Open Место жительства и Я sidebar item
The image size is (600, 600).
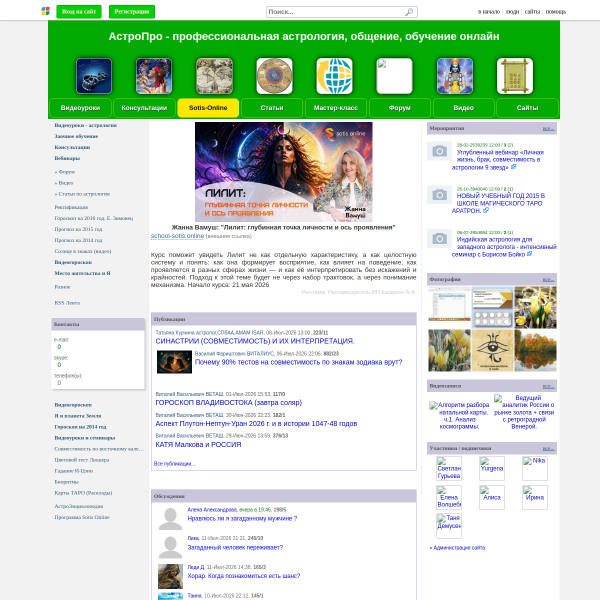tap(82, 273)
